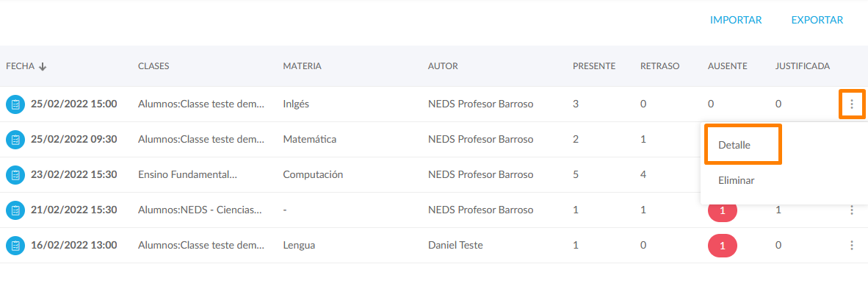The image size is (868, 292).
Task: Toggle the sort arrow next to FECHA
Action: (x=43, y=66)
